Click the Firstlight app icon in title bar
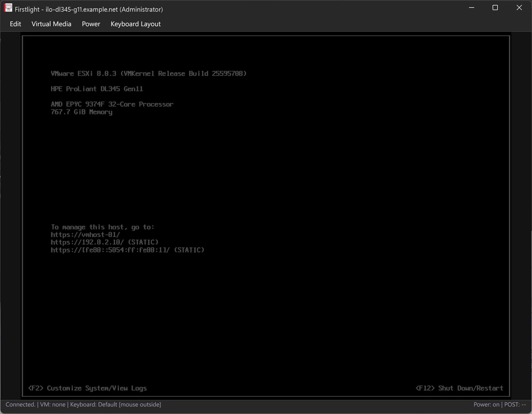This screenshot has height=414, width=532. click(8, 8)
